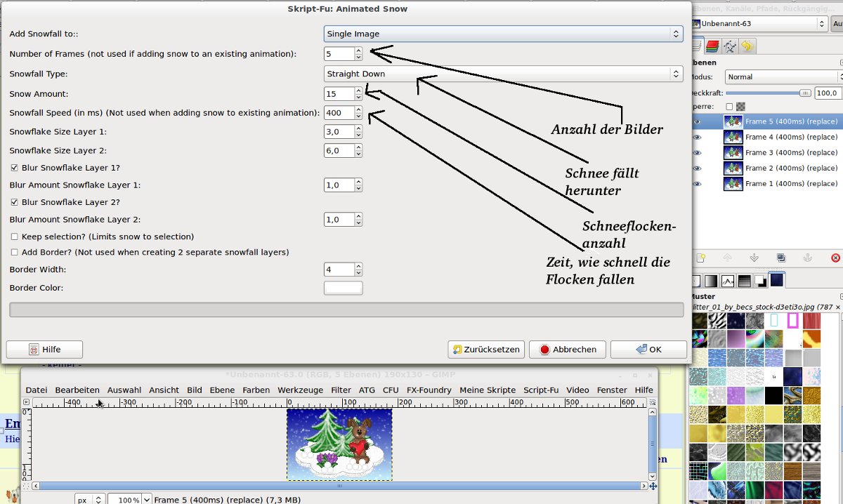Hide the Frame 2 layer via its eye icon

(x=698, y=168)
